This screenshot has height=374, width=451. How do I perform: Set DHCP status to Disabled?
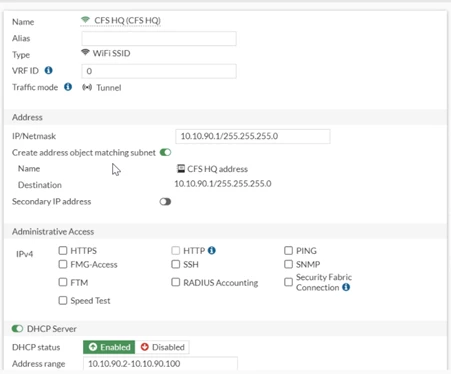162,347
